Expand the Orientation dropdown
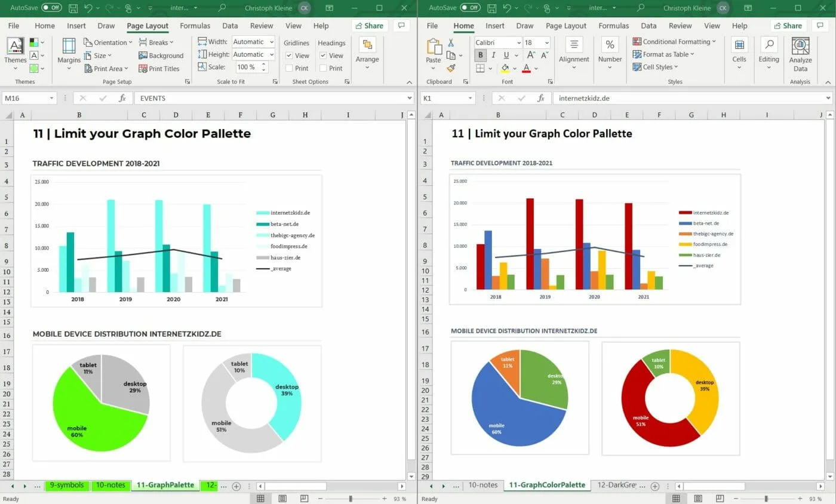 (x=108, y=42)
